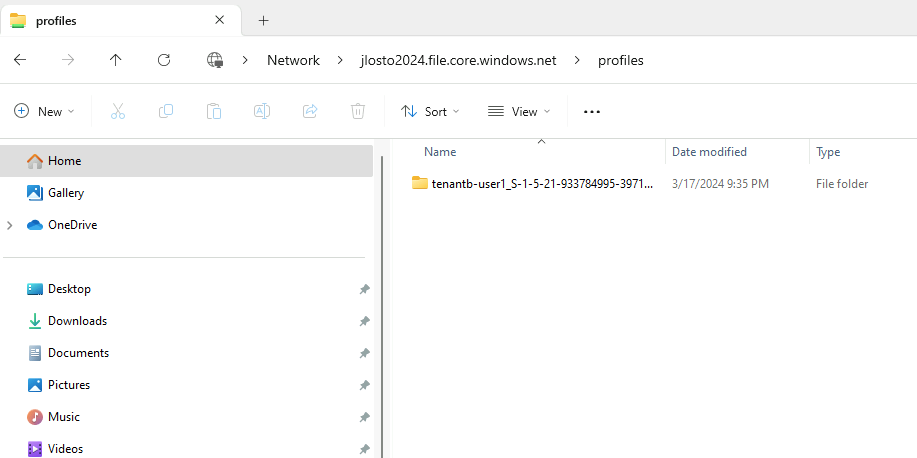917x458 pixels.
Task: Click the pin icon next to Desktop
Action: tap(364, 289)
